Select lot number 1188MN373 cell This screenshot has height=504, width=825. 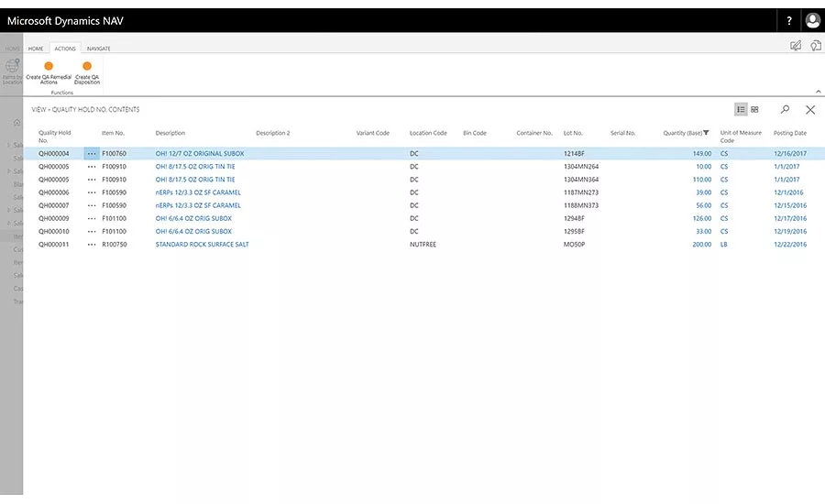[581, 205]
